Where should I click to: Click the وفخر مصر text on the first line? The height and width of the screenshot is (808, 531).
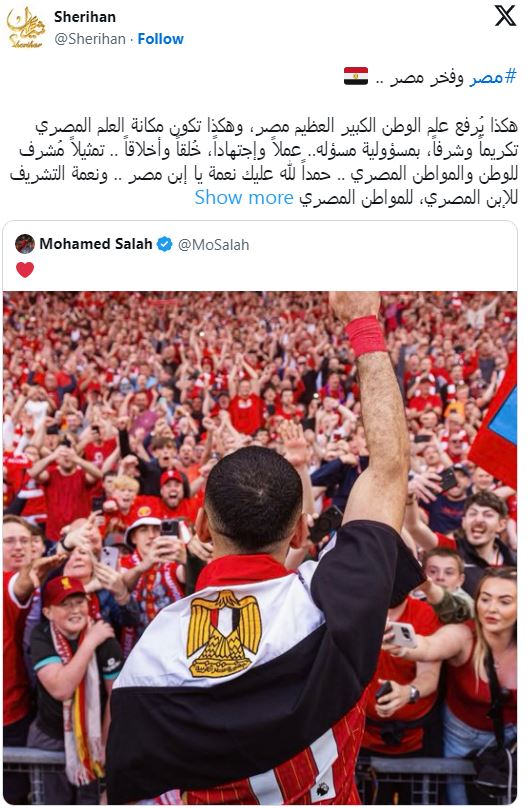coord(419,77)
